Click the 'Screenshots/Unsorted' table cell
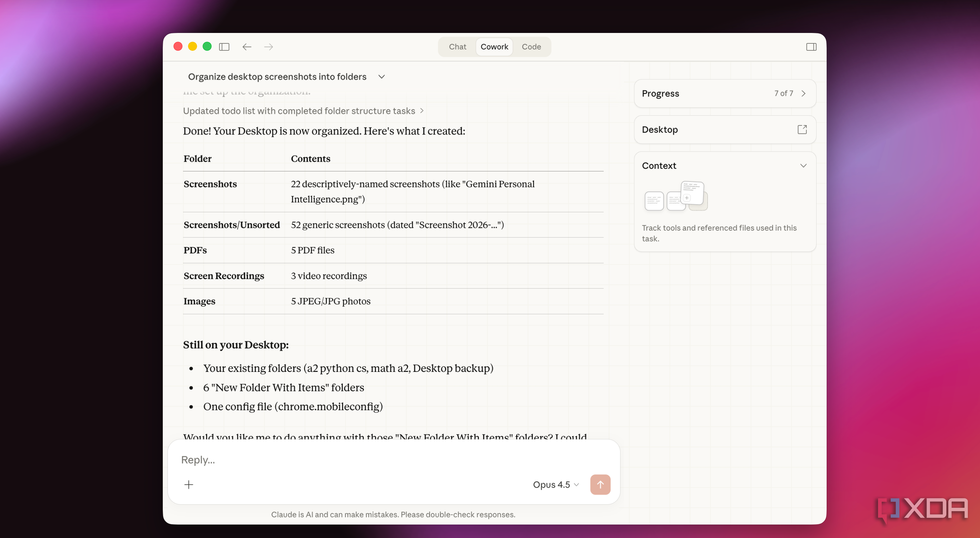 [x=232, y=225]
